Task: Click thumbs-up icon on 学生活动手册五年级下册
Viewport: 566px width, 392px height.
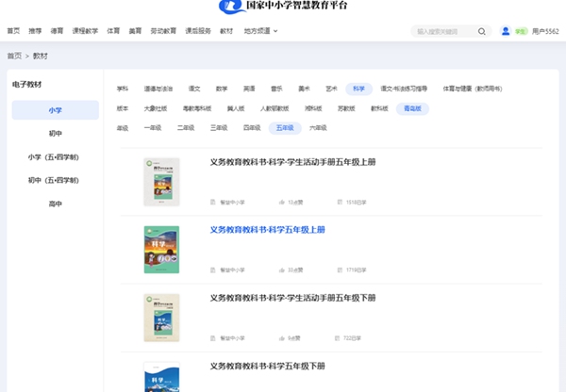Action: pyautogui.click(x=282, y=337)
